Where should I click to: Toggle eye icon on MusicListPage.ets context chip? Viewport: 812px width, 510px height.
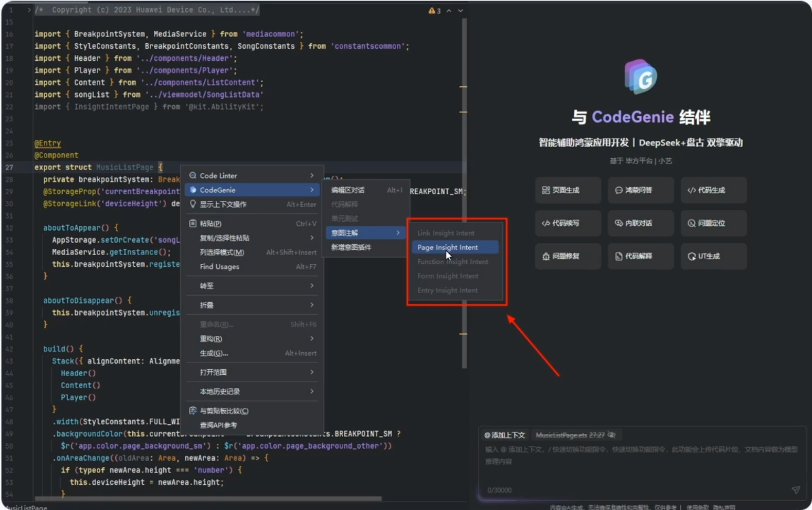[611, 435]
